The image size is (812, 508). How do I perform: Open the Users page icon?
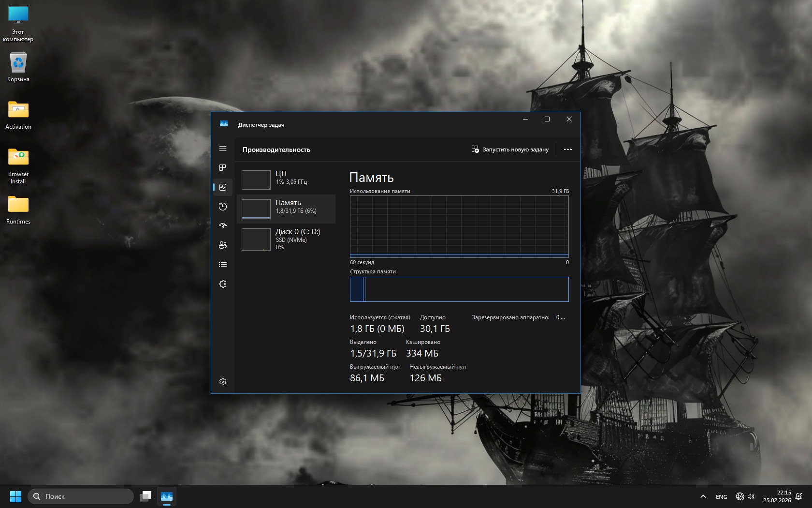(223, 245)
